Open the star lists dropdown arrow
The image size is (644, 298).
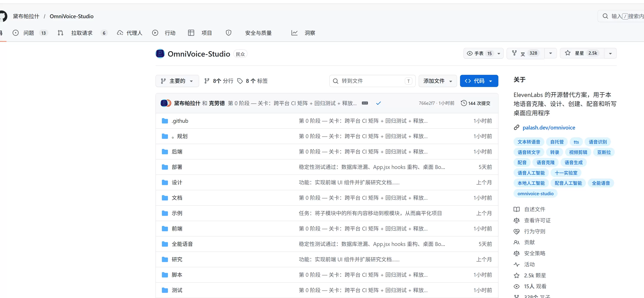click(610, 53)
